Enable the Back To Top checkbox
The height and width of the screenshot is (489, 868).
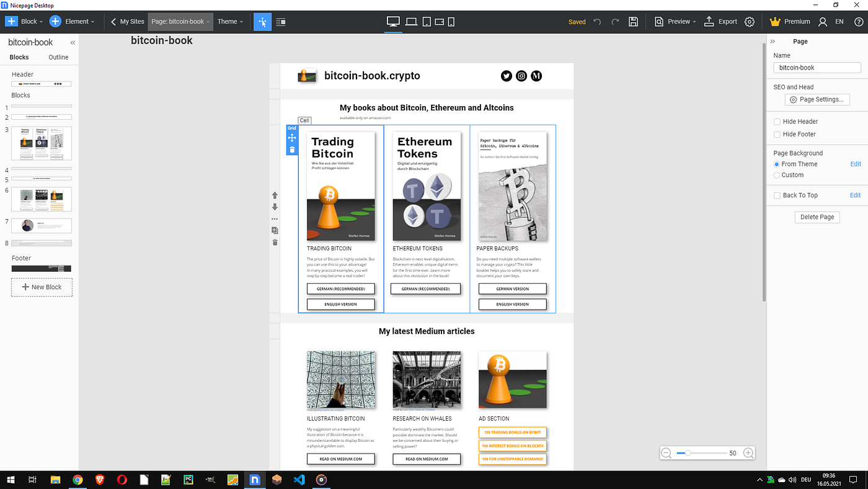click(x=777, y=195)
